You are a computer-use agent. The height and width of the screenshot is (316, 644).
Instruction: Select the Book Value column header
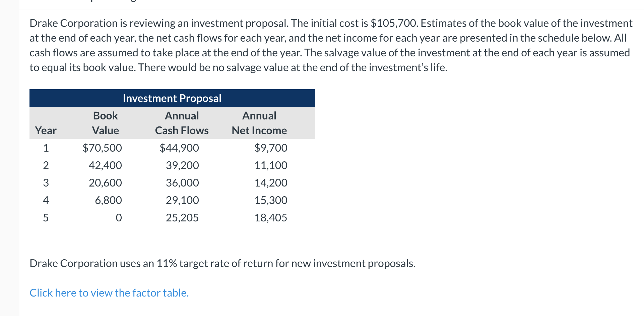click(x=105, y=123)
